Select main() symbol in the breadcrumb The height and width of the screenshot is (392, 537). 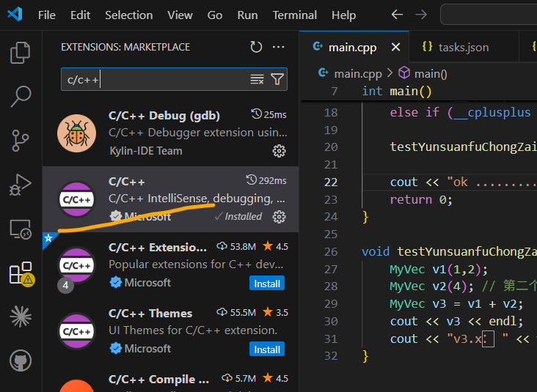point(431,73)
